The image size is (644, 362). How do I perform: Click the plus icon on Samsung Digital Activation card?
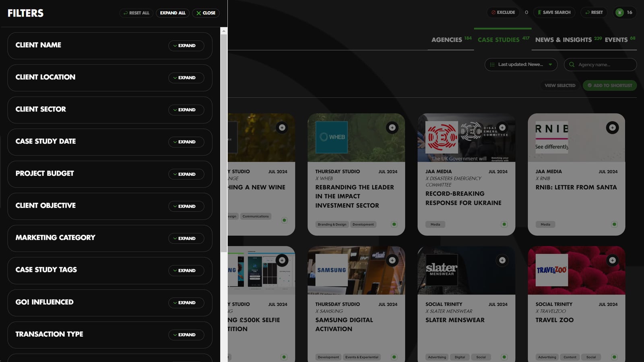(392, 260)
